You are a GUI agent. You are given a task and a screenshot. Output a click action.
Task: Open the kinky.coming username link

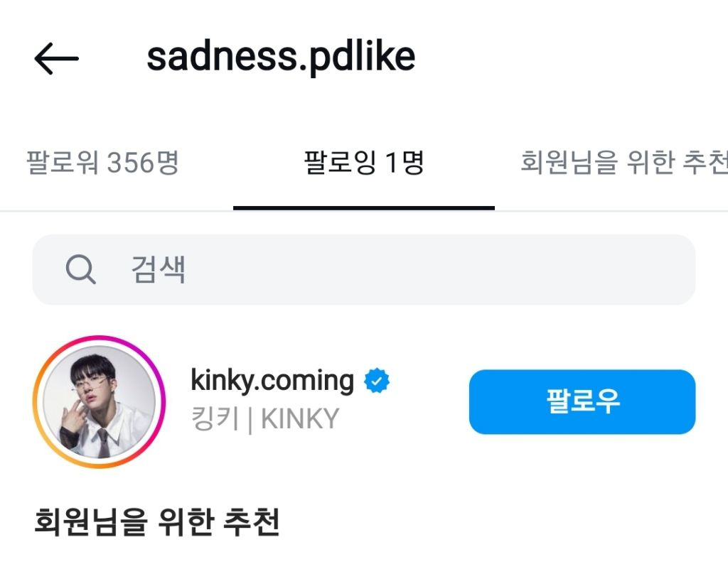click(272, 381)
